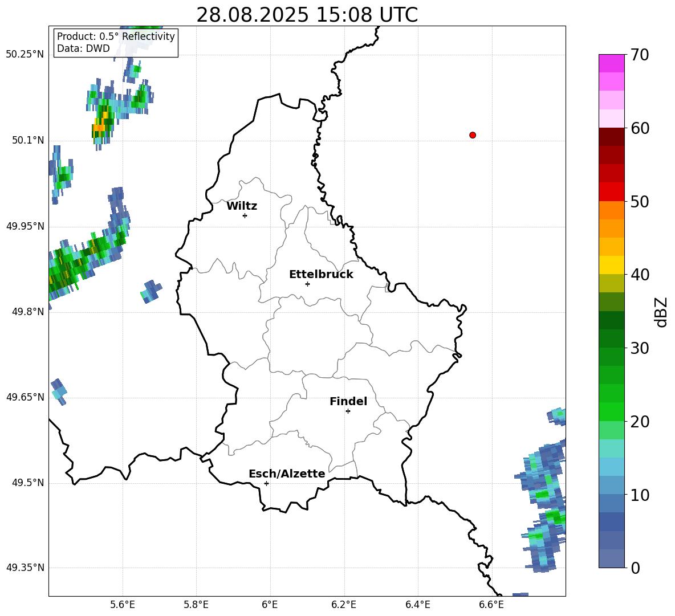
Task: Click the magenta top colorbar segment
Action: (611, 64)
